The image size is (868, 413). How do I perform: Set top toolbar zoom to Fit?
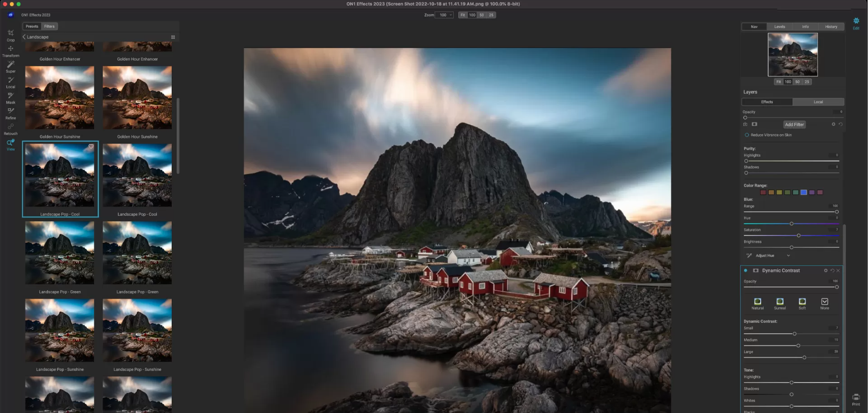(x=463, y=15)
